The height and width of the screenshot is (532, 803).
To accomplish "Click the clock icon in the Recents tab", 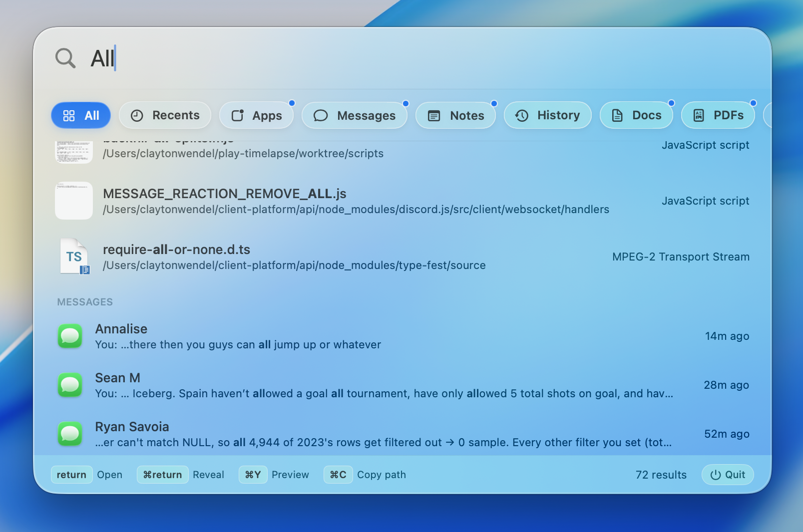I will [x=137, y=116].
